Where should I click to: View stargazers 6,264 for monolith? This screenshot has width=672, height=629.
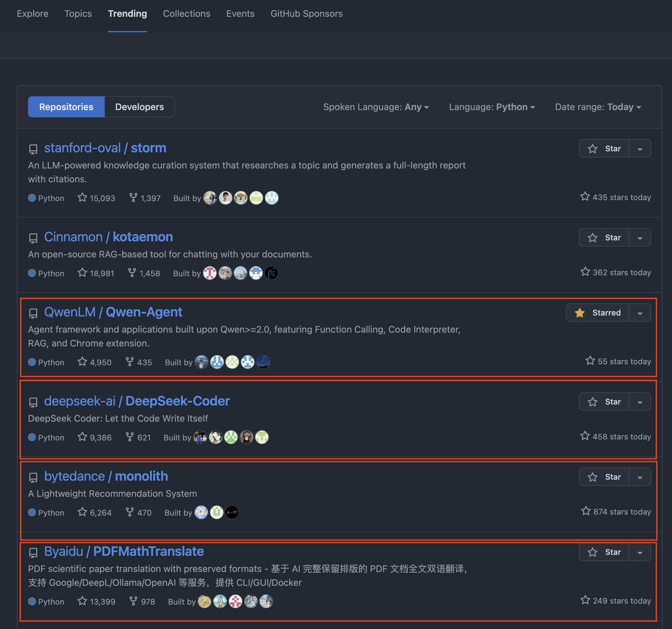pos(95,512)
